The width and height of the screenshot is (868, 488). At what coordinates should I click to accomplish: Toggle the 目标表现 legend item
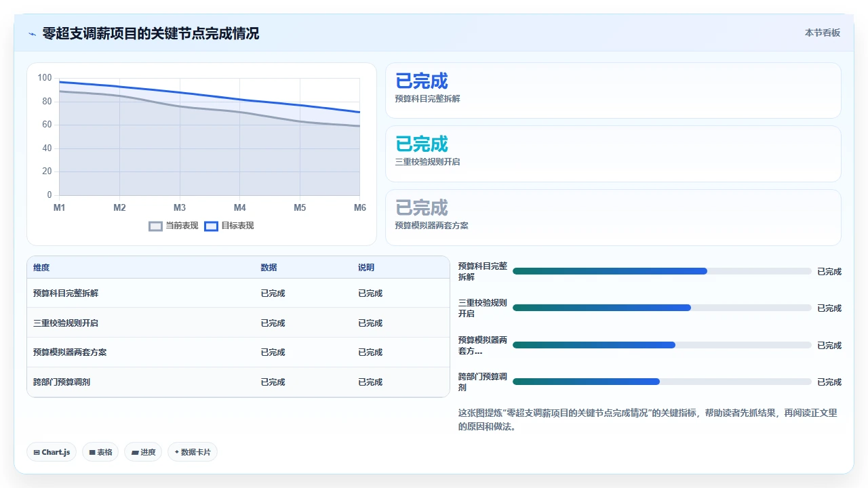click(x=229, y=226)
